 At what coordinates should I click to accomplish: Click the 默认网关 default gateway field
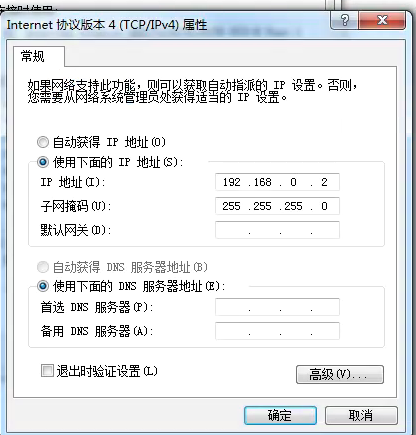click(277, 230)
